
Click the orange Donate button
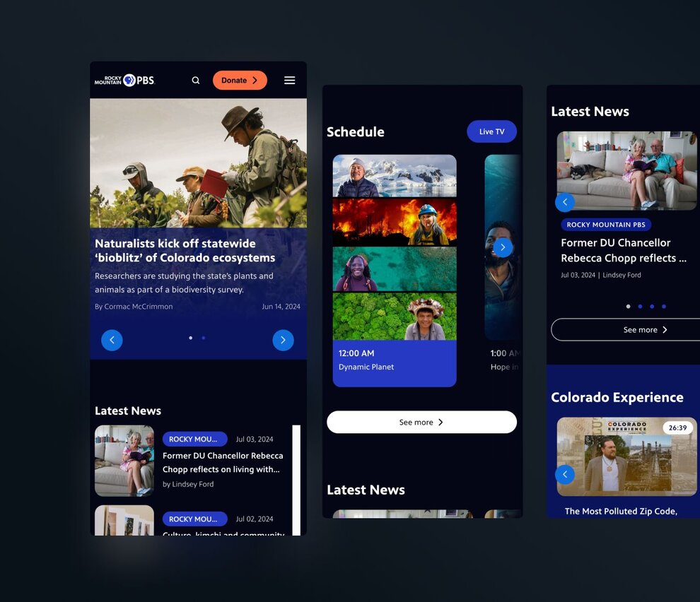click(x=240, y=81)
